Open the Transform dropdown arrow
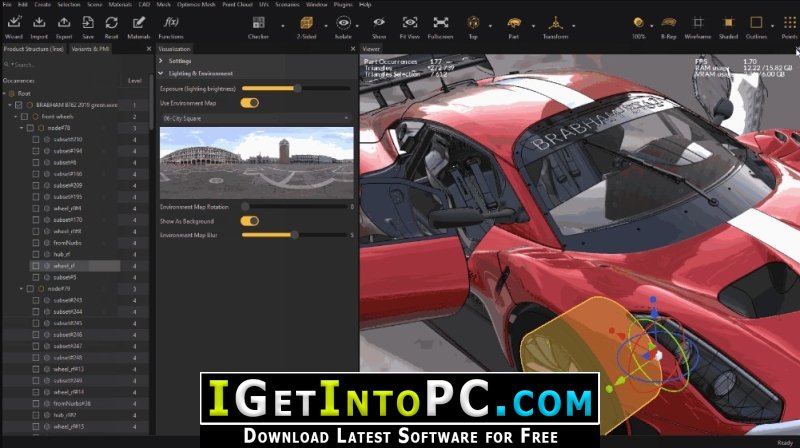The width and height of the screenshot is (800, 448). click(x=573, y=26)
